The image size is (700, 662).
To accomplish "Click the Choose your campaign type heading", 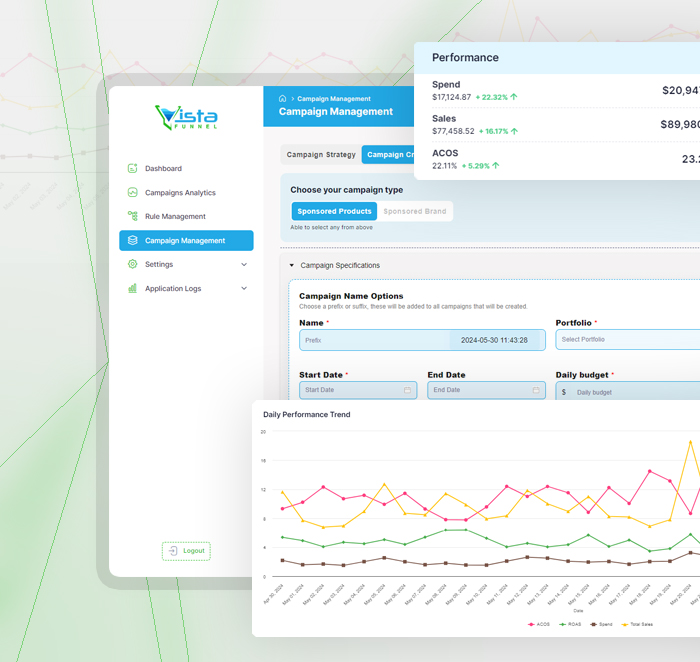I will coord(346,190).
